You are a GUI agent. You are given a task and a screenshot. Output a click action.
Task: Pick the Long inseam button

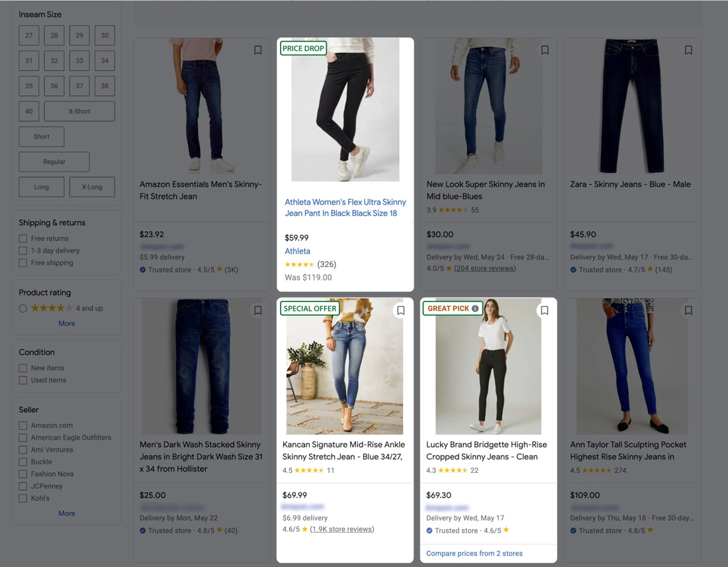[x=42, y=187]
